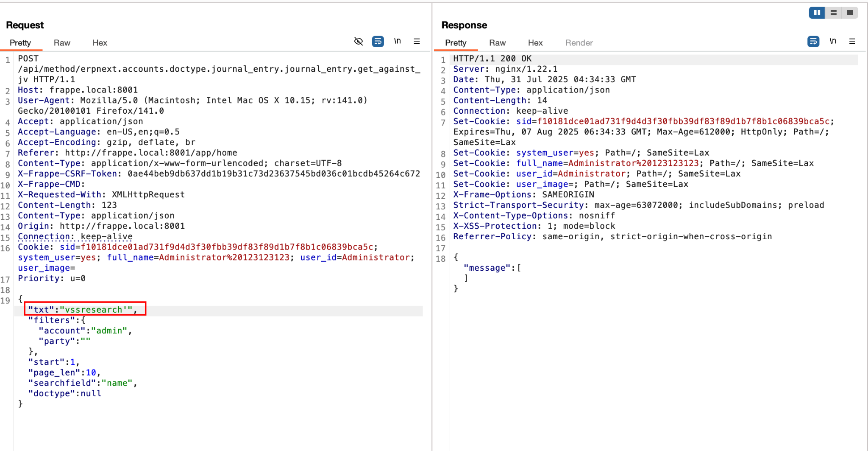Click the square stop icon top right

tap(850, 12)
